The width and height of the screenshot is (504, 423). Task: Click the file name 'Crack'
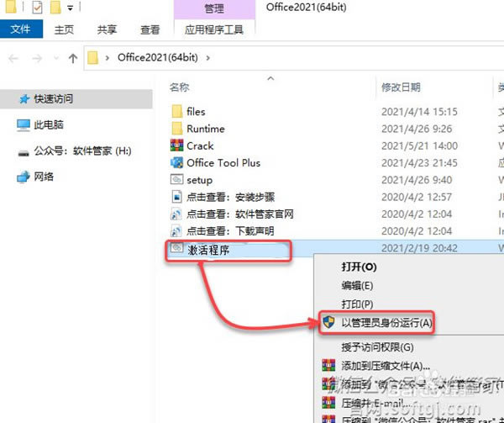coord(200,145)
